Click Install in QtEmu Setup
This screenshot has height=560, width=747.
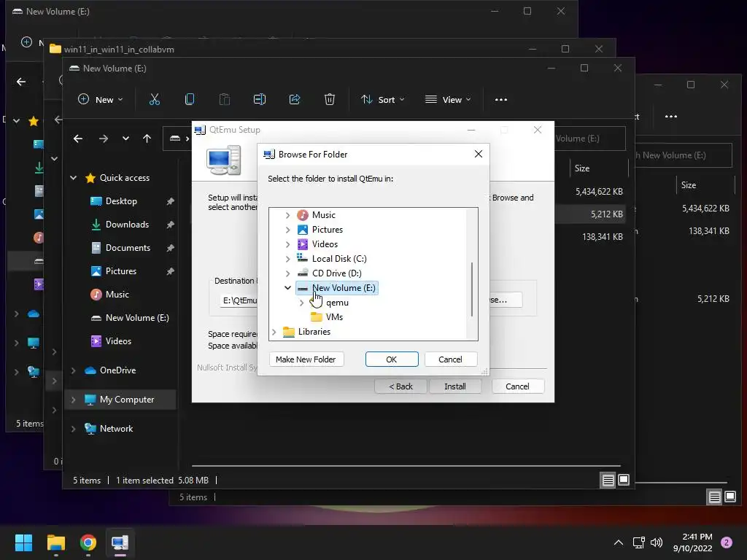[455, 386]
